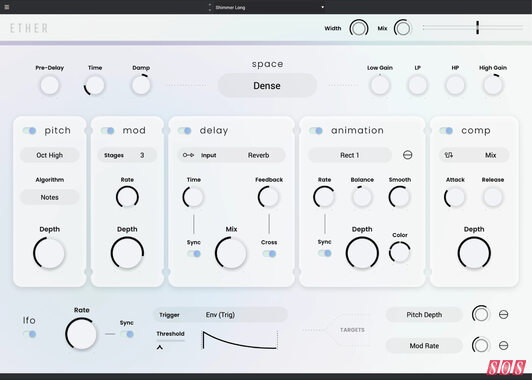Toggle the delay module switch
Viewport: 532px width, 380px height.
[185, 131]
